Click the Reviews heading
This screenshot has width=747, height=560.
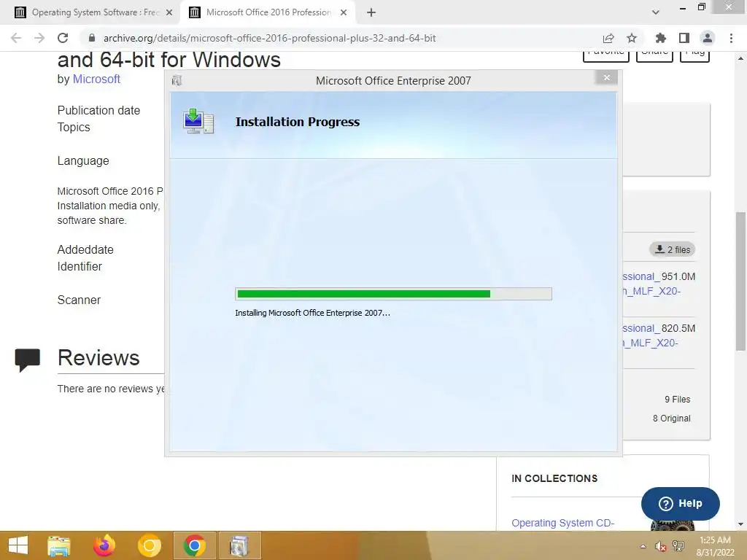[98, 357]
